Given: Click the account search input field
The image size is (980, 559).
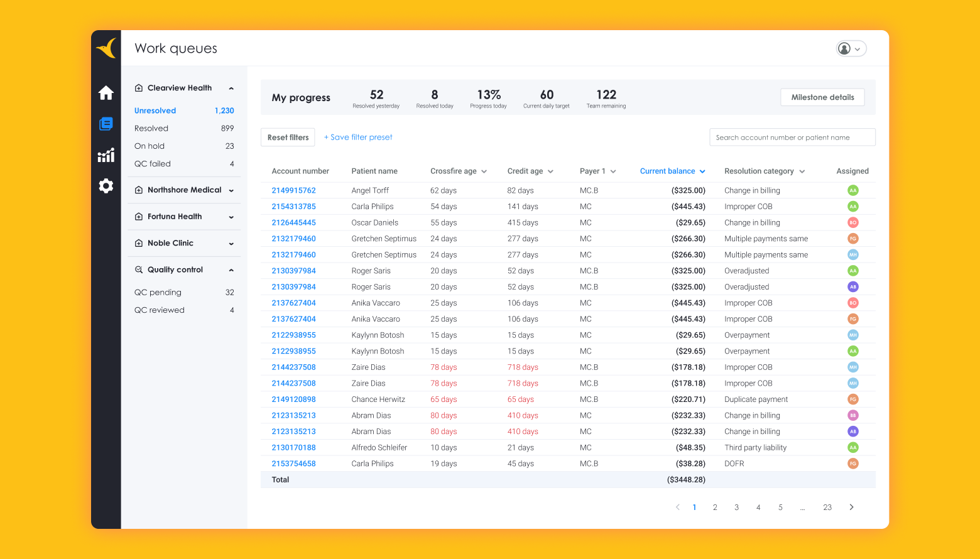Looking at the screenshot, I should tap(792, 138).
